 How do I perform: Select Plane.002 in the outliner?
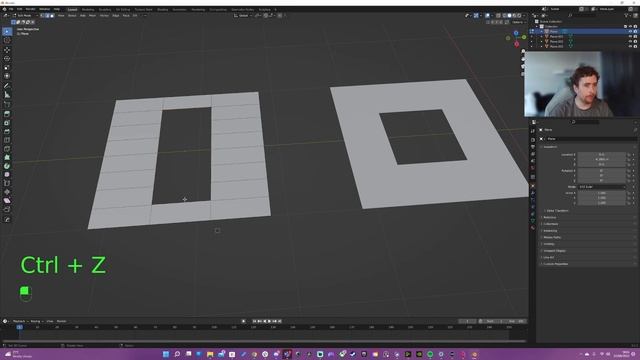(x=556, y=41)
